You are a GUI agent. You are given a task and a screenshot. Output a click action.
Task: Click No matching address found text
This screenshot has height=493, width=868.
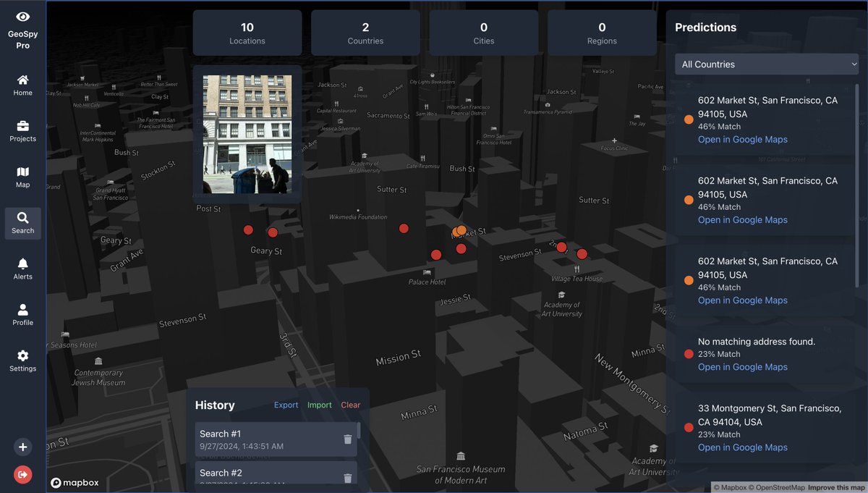point(757,341)
